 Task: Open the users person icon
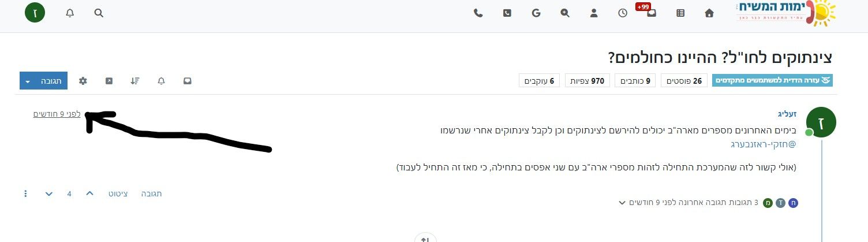click(x=594, y=13)
